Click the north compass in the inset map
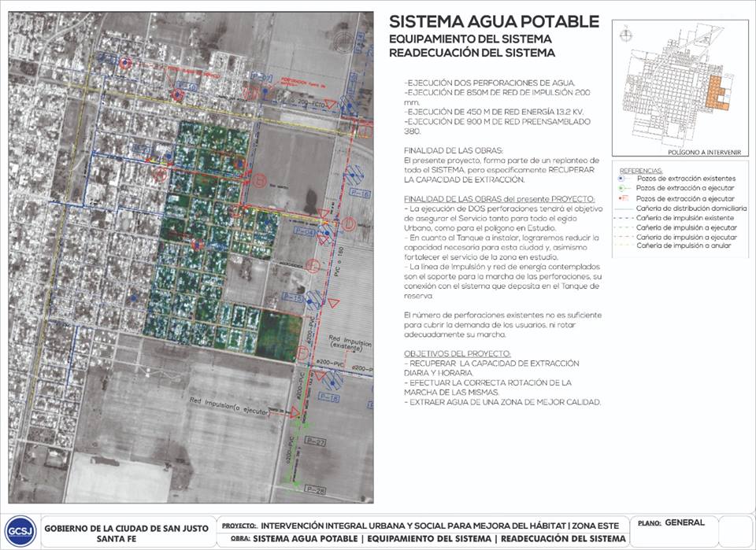The image size is (756, 550). pos(624,34)
